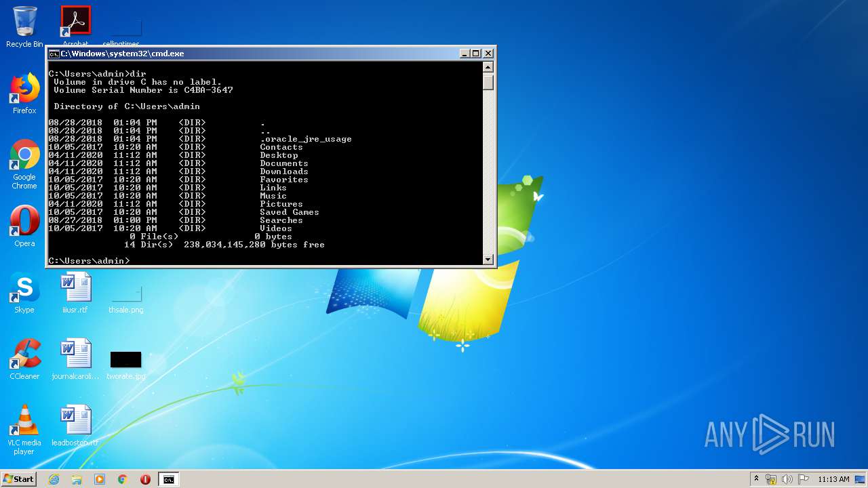The height and width of the screenshot is (488, 868).
Task: Select the tworate.jpg image file
Action: coord(126,365)
